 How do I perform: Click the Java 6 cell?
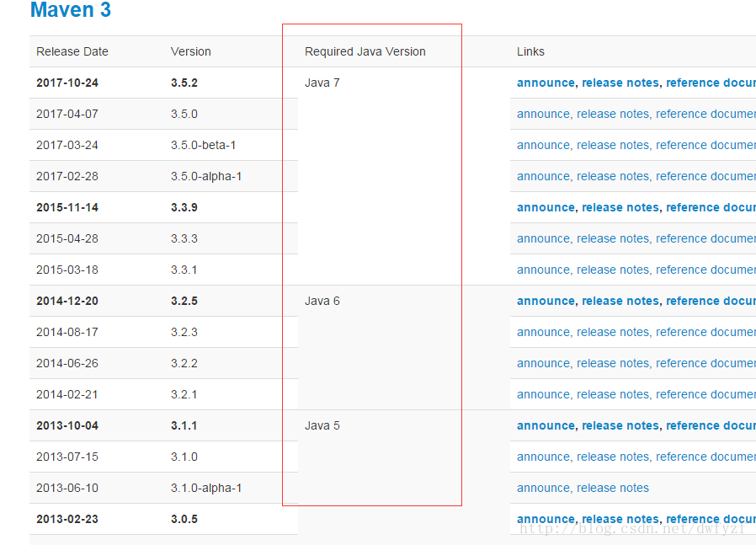322,301
